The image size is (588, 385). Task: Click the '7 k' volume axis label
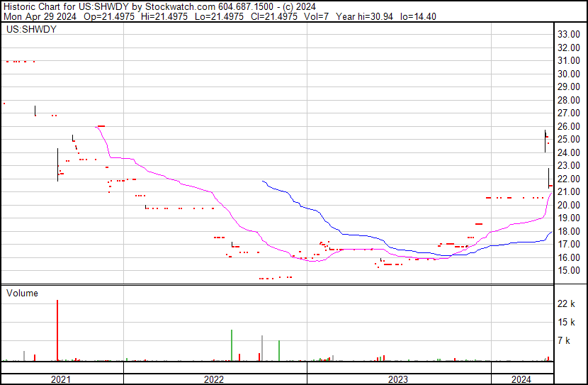[x=564, y=341]
